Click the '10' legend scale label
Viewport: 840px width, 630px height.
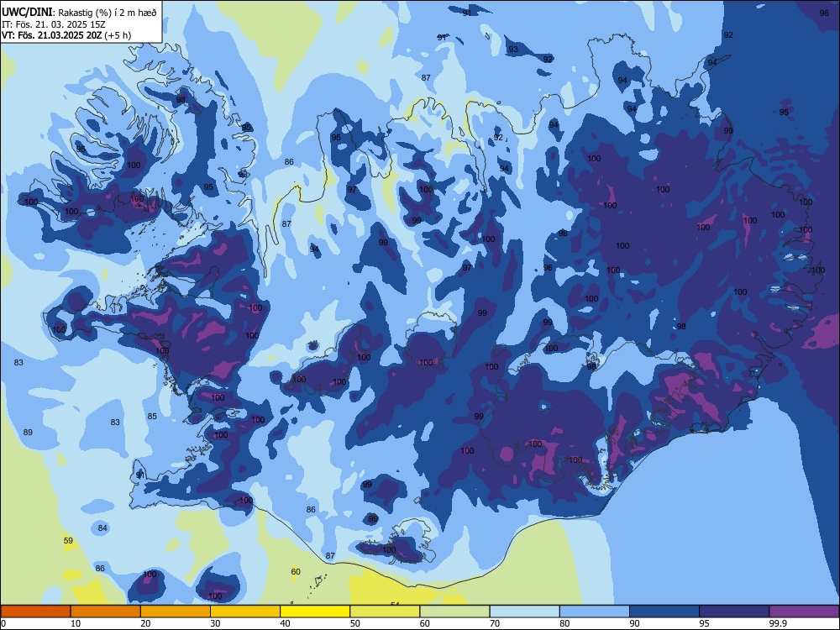76,623
